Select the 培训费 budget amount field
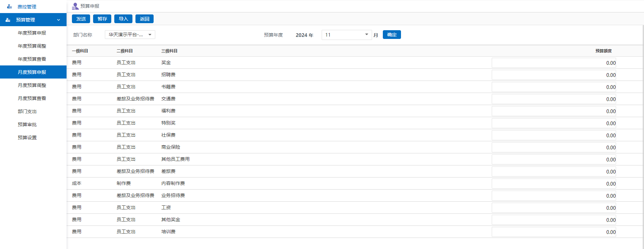 click(553, 232)
